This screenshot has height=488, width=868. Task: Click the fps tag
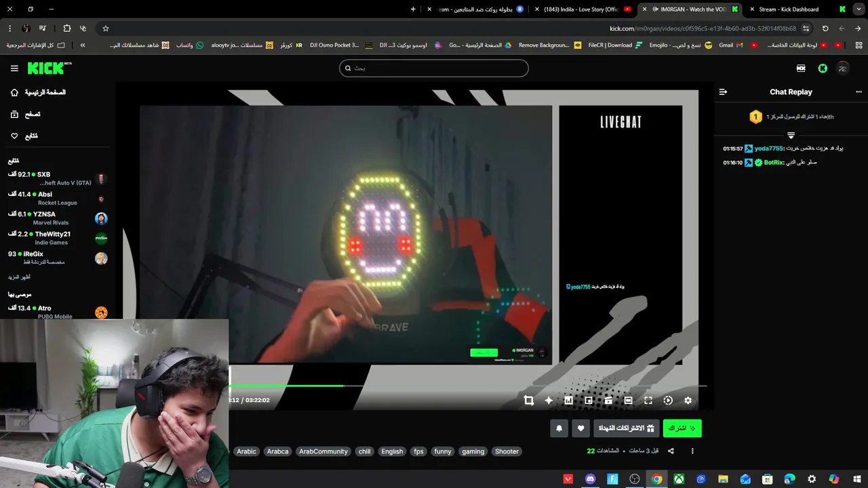click(418, 451)
